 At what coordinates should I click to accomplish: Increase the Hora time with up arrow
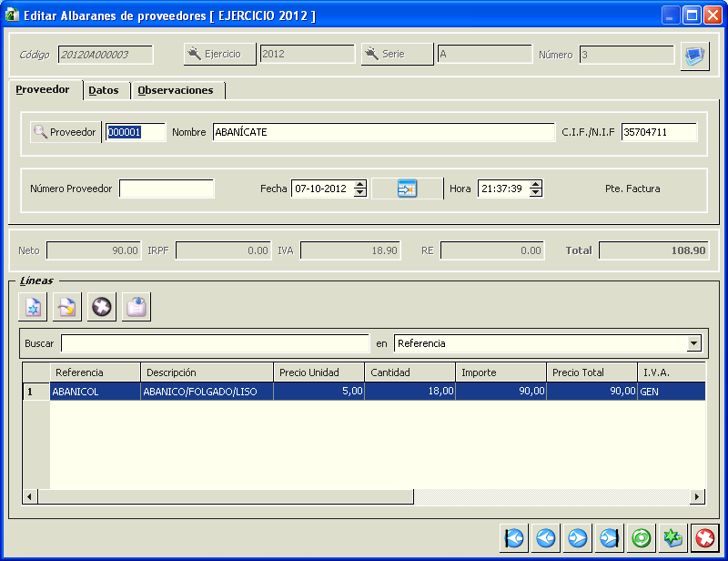[536, 185]
